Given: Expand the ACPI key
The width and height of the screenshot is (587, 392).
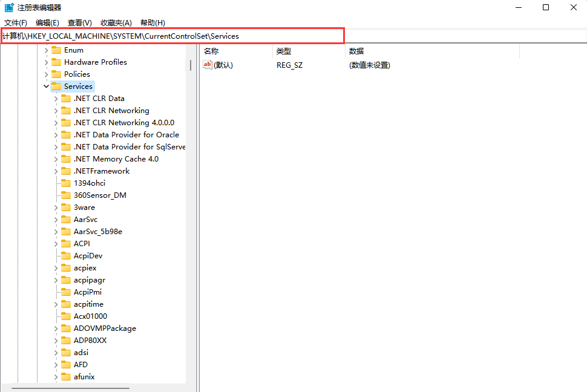Looking at the screenshot, I should click(56, 244).
